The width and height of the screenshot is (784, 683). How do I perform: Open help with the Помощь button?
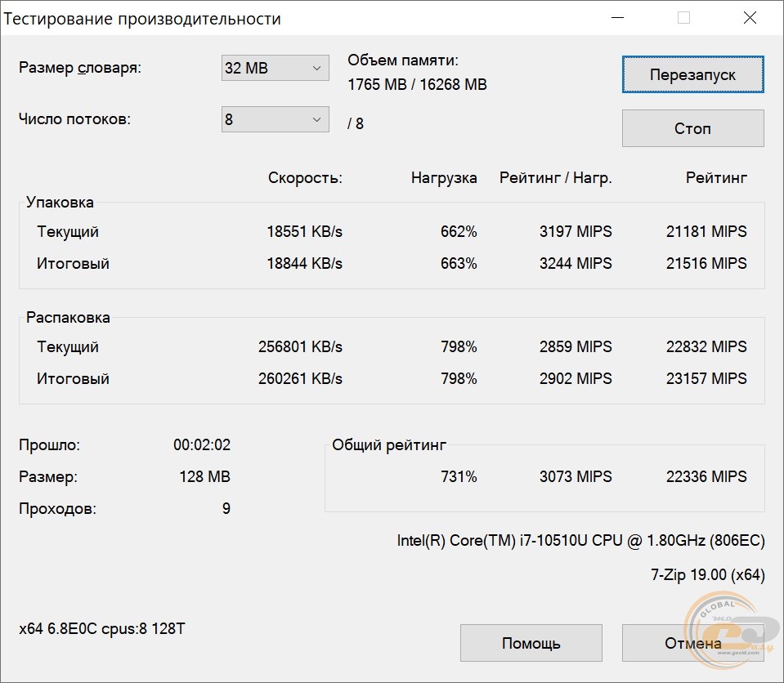(531, 643)
